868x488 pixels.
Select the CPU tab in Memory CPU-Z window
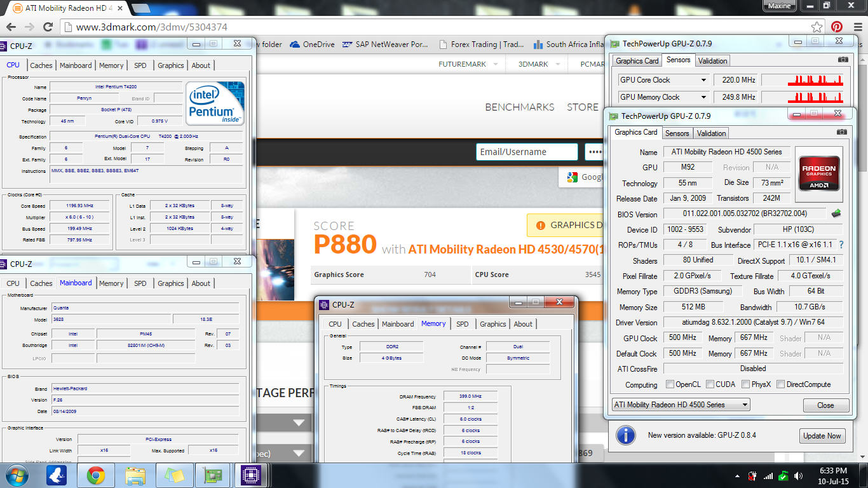(335, 324)
